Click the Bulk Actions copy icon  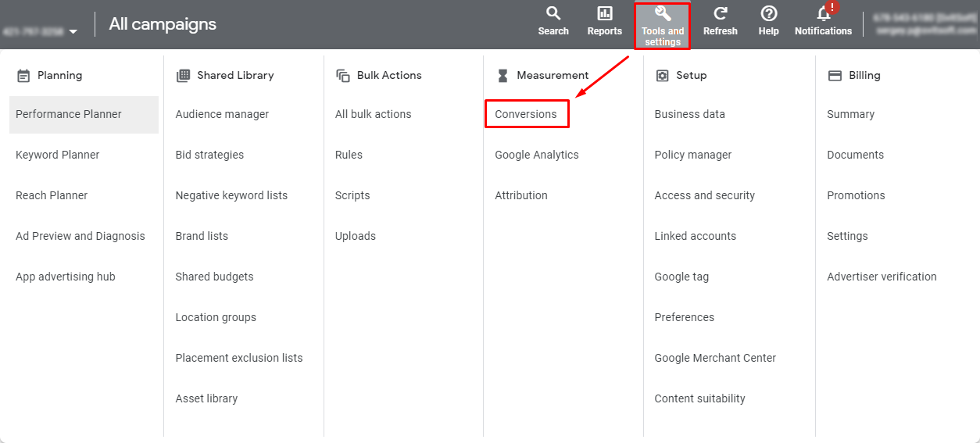[x=343, y=76]
